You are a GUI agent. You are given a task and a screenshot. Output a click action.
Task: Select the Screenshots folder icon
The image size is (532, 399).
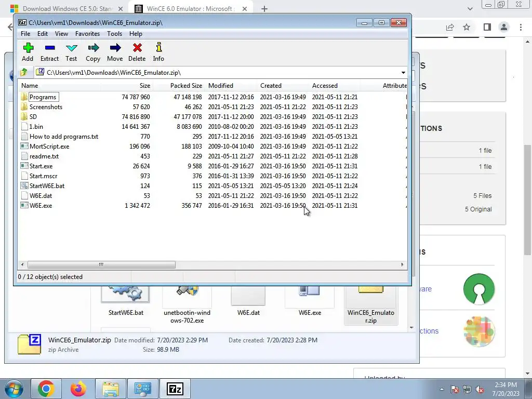24,107
